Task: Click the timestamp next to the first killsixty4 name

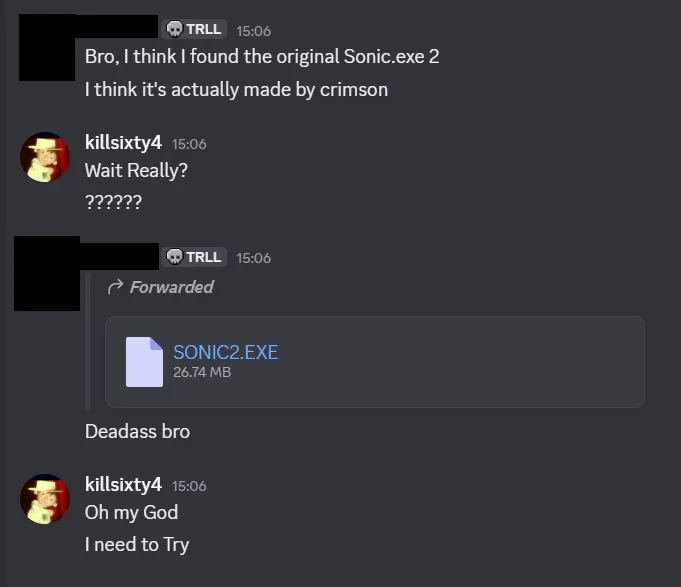Action: [189, 144]
